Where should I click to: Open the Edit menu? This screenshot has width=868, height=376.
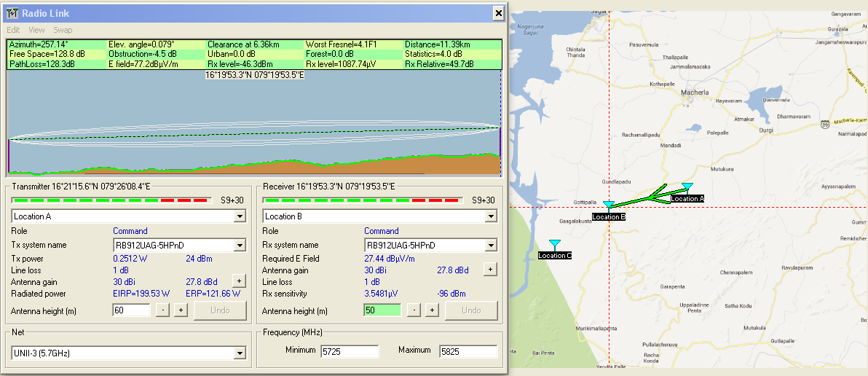coord(13,30)
